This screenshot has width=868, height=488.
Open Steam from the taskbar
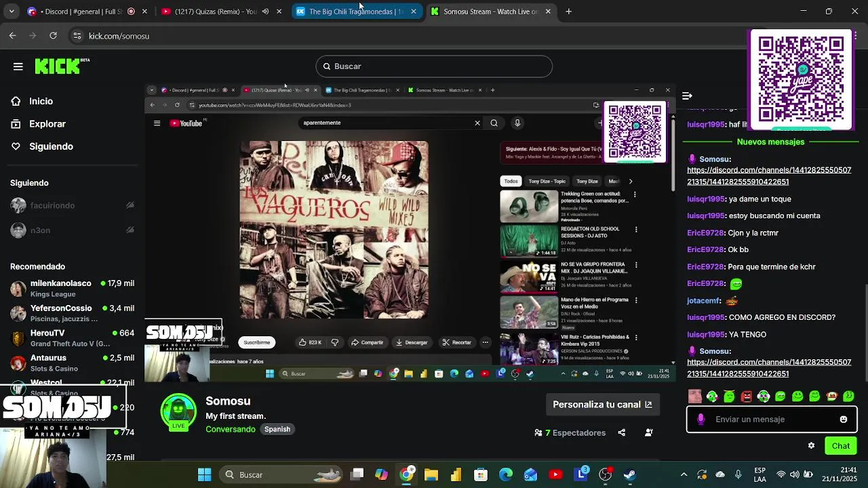click(x=630, y=474)
